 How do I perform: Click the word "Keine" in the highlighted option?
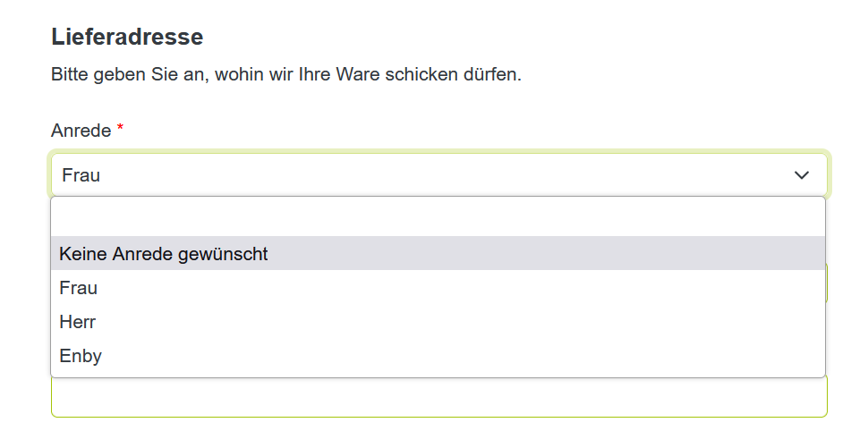[x=83, y=254]
